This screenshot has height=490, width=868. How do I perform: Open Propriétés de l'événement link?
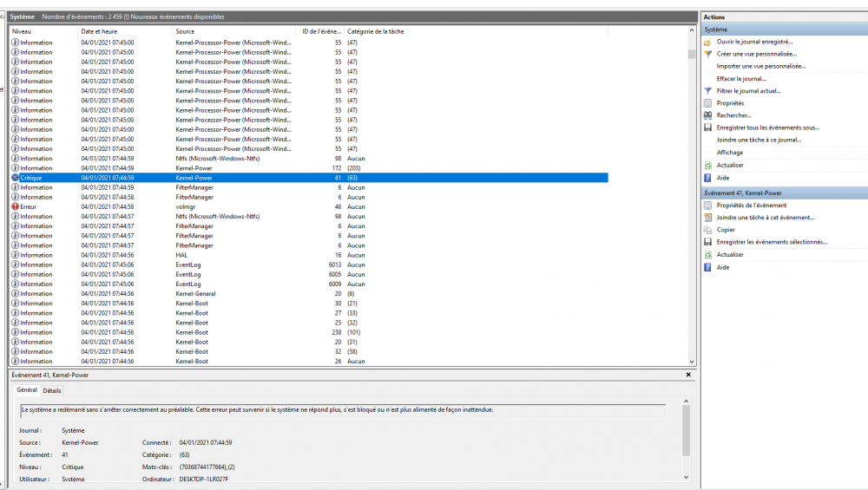coord(751,206)
